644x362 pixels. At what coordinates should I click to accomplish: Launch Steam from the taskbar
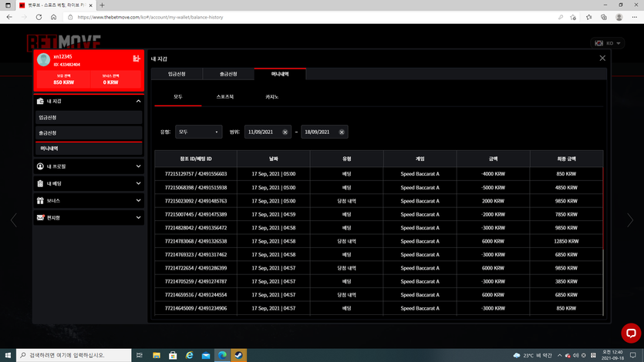coord(238,355)
